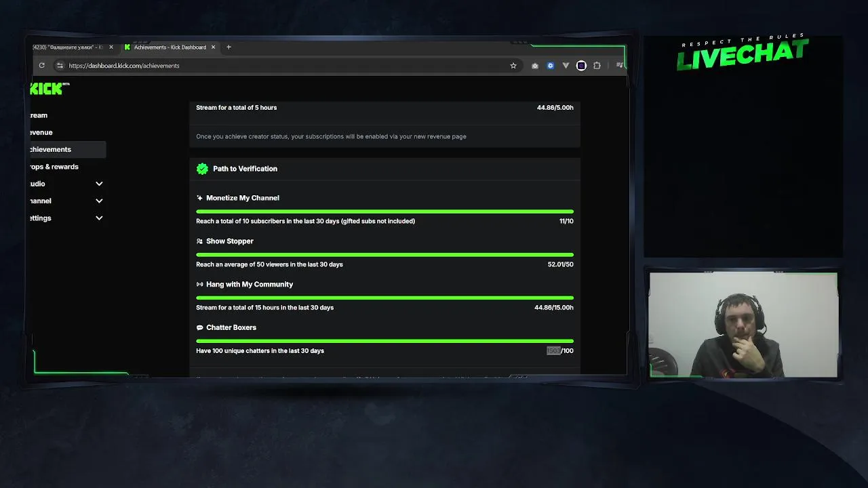
Task: Click "Reach a total of 10 subscribers" description
Action: pos(305,221)
